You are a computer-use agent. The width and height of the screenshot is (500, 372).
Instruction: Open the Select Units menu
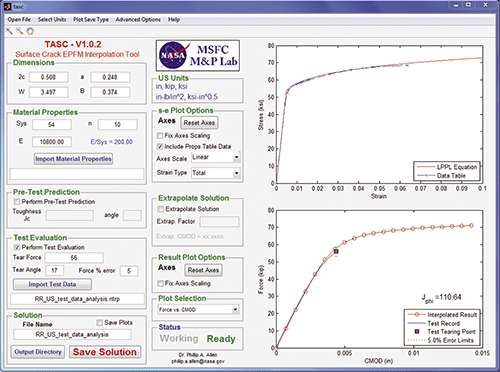(52, 20)
